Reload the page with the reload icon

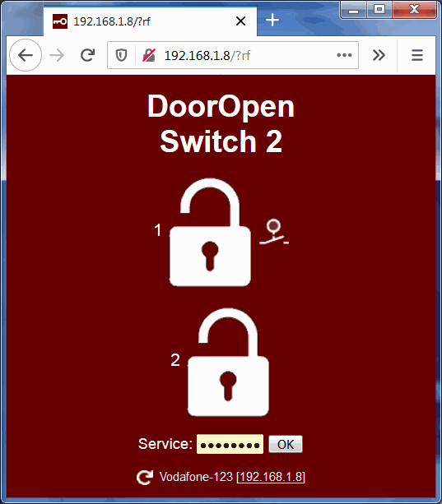click(x=87, y=55)
